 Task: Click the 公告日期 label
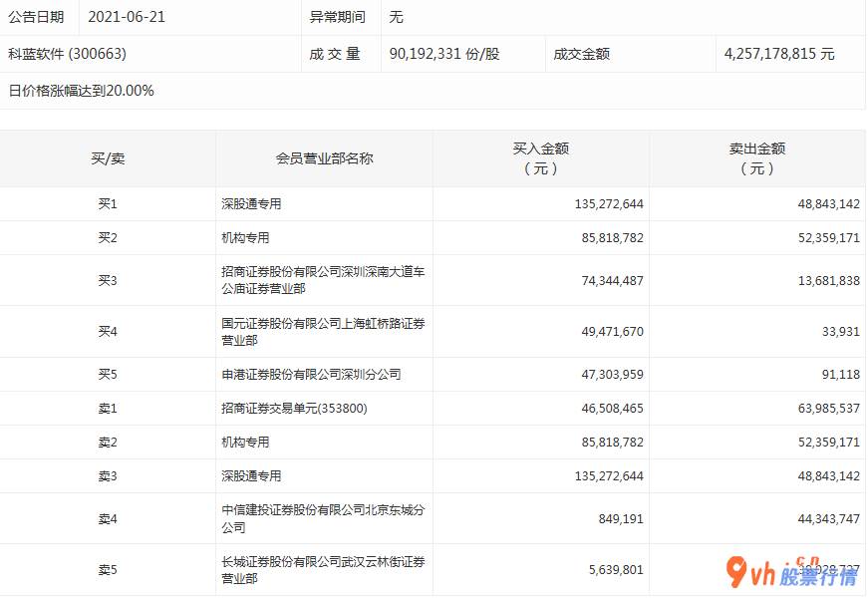[36, 17]
